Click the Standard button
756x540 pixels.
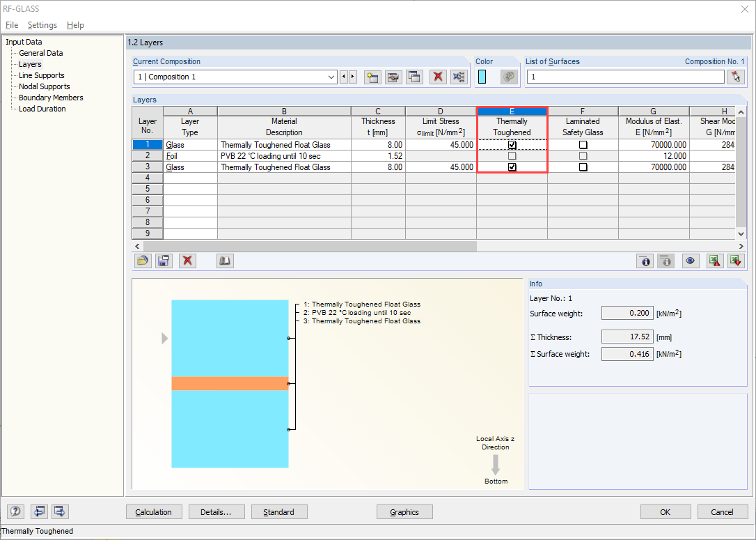279,512
